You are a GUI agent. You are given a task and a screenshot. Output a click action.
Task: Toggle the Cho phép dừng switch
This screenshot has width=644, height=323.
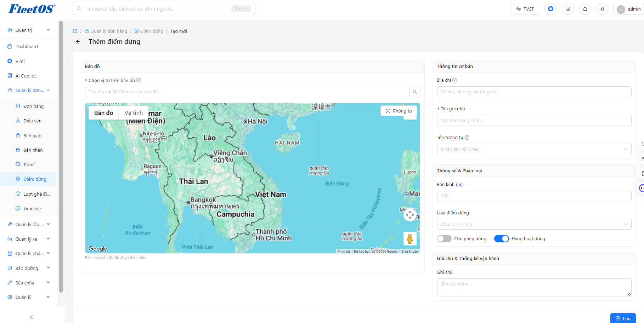pyautogui.click(x=444, y=239)
